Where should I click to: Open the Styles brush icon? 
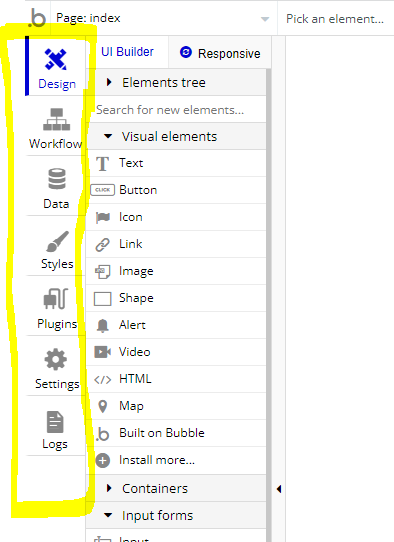(x=57, y=241)
